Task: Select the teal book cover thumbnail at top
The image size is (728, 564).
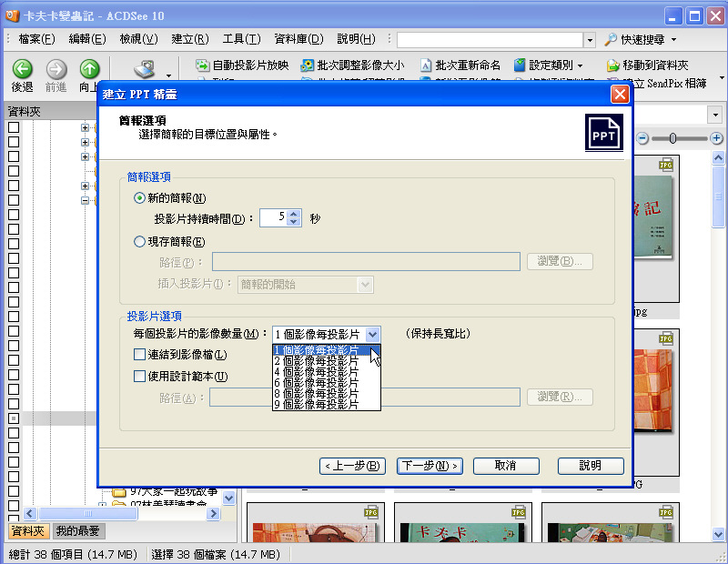Action: point(652,217)
